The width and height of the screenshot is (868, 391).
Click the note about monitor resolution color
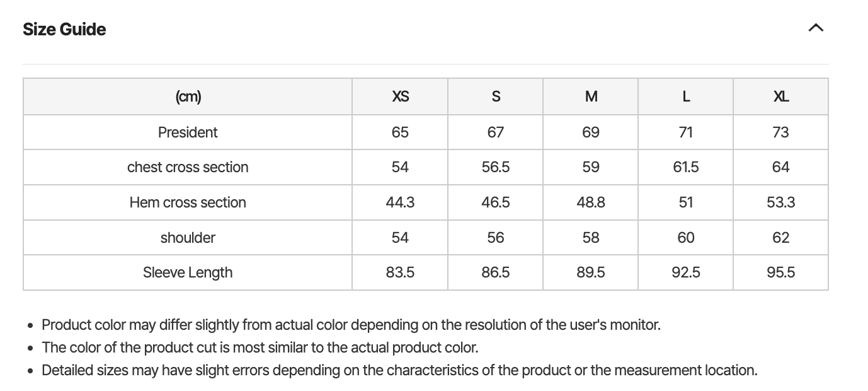click(x=351, y=325)
